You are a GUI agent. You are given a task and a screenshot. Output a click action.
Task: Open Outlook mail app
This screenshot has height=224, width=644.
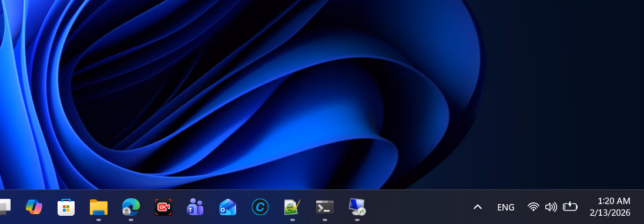pyautogui.click(x=227, y=207)
